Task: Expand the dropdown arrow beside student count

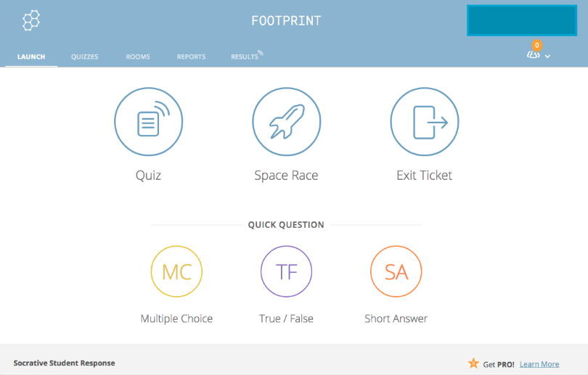Action: 547,56
